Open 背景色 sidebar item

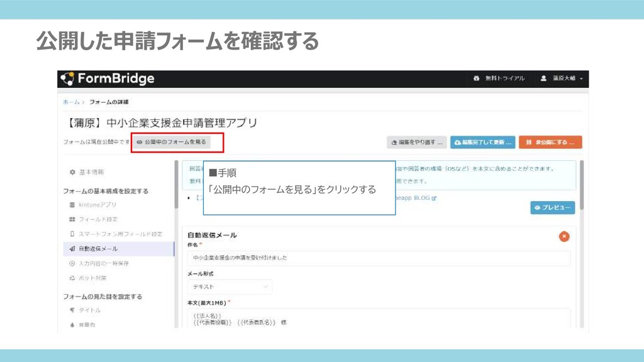(87, 325)
